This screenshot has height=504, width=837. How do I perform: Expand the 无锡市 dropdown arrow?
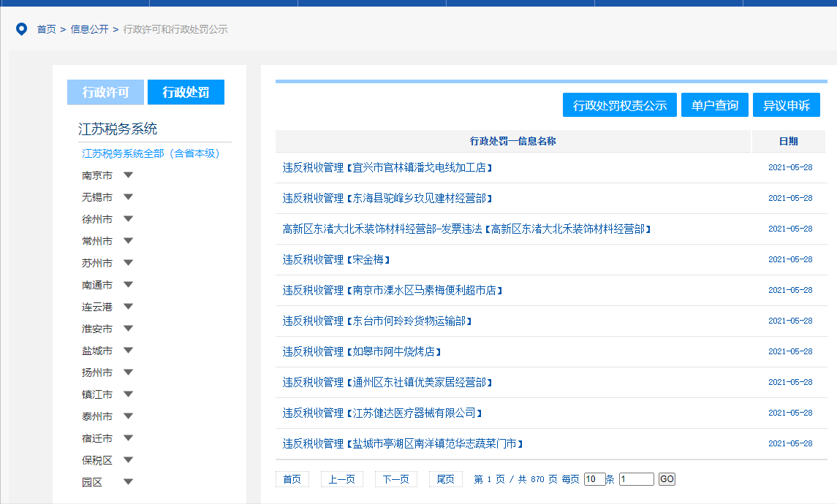128,196
